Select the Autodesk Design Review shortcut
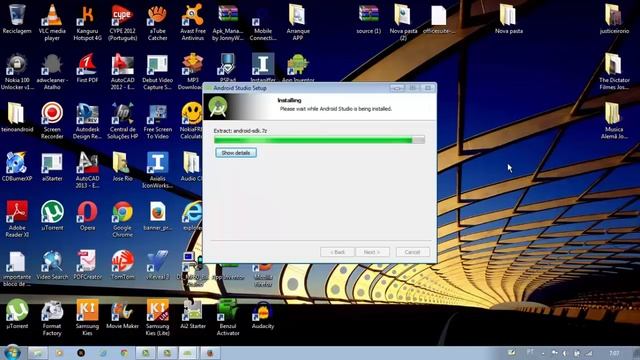 (87, 121)
